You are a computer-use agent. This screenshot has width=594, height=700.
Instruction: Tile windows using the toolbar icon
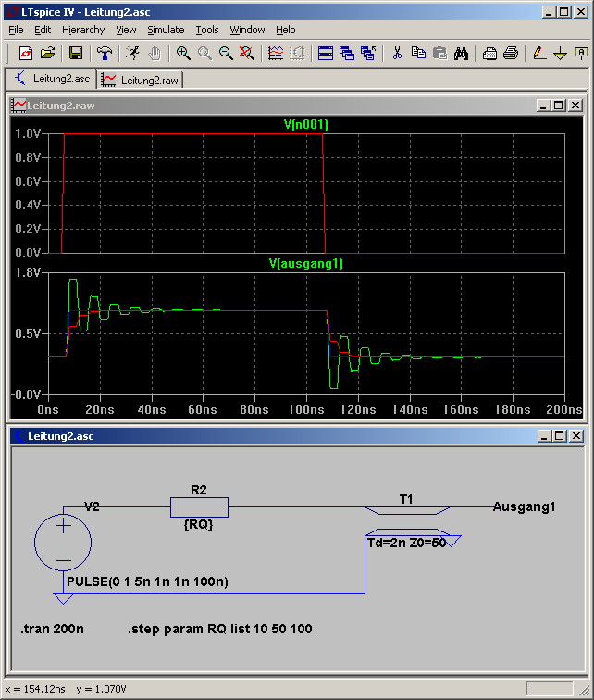(326, 53)
